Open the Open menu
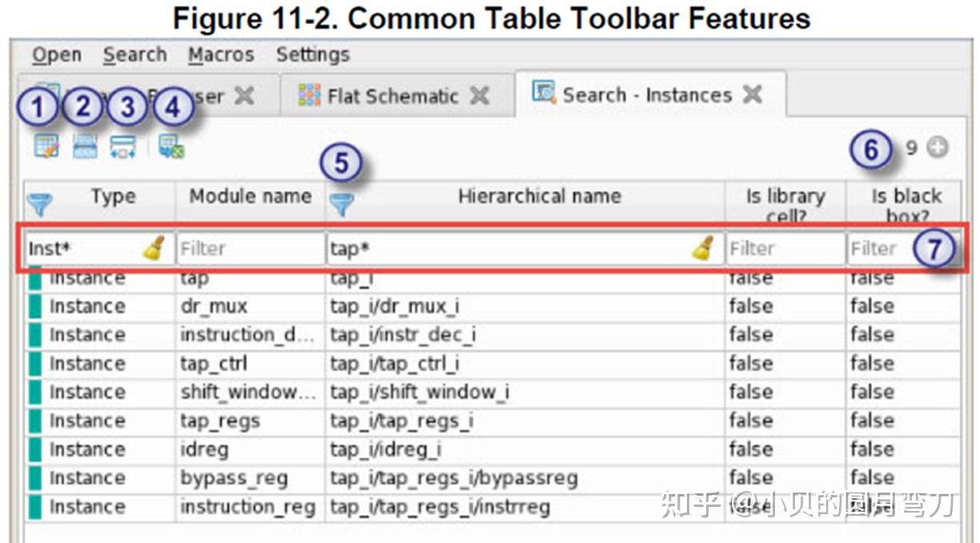The width and height of the screenshot is (980, 543). click(57, 55)
